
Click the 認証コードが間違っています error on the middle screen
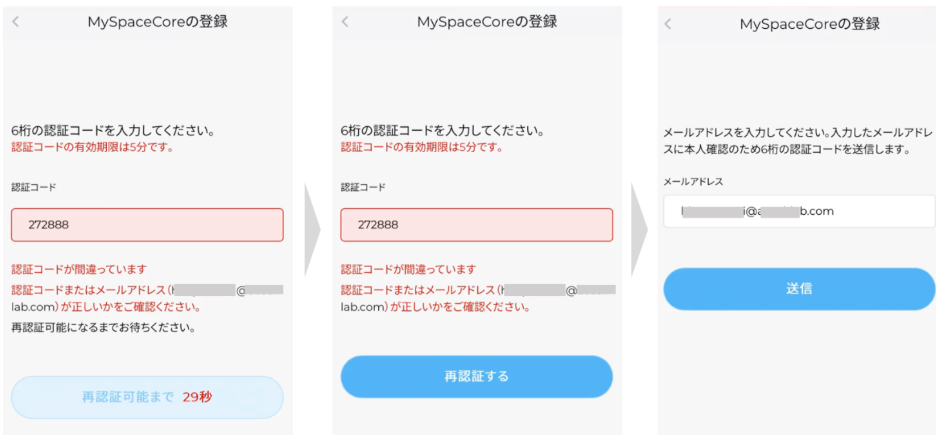[x=408, y=269]
